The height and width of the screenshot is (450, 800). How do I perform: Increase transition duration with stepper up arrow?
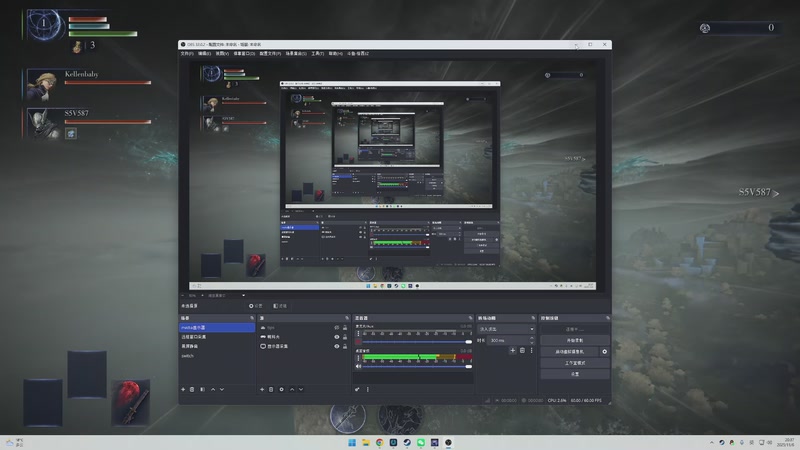(532, 338)
